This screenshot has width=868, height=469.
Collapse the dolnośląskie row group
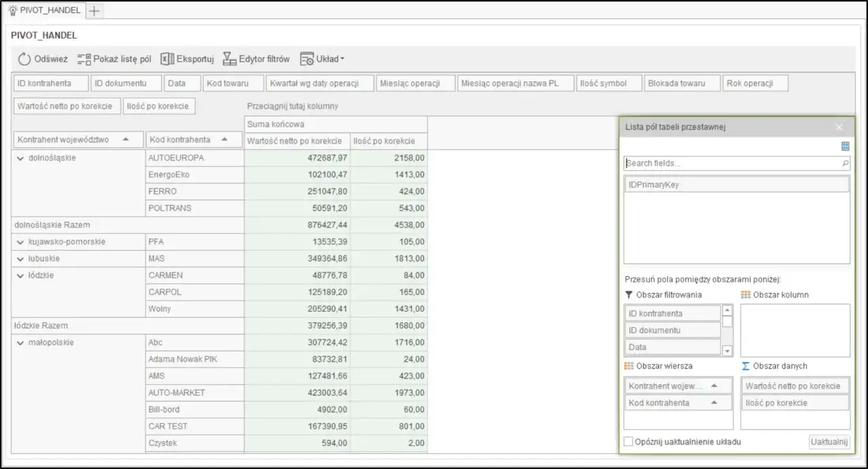(x=20, y=158)
